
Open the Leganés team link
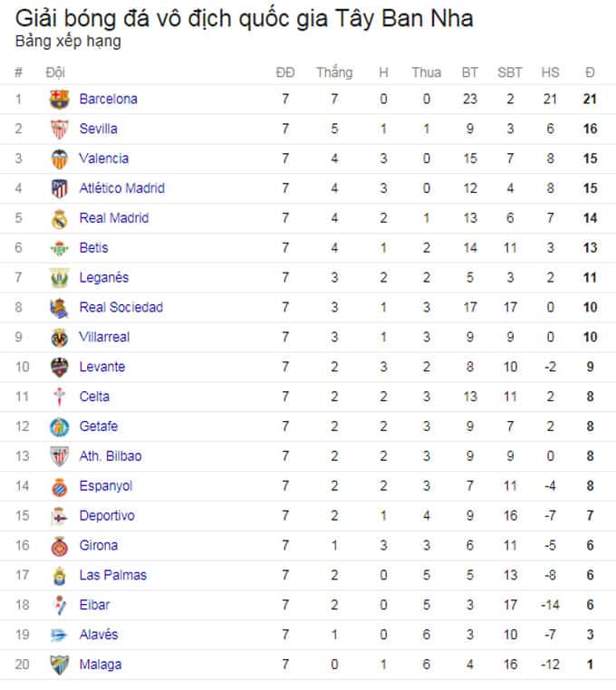coord(104,278)
